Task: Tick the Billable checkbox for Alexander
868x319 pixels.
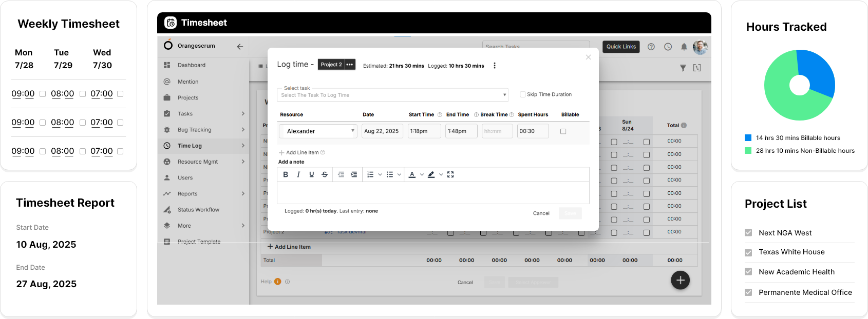Action: point(563,131)
